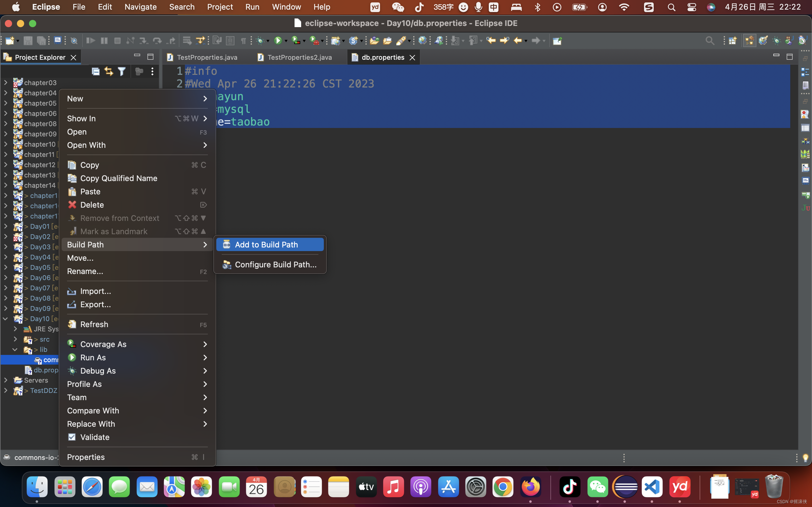Click the link with editor icon in toolbar
The image size is (812, 507).
click(x=109, y=71)
